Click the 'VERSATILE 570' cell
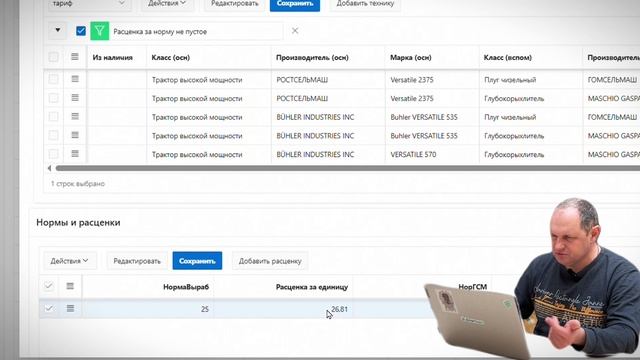Viewport: 640px width, 360px height. pos(413,155)
